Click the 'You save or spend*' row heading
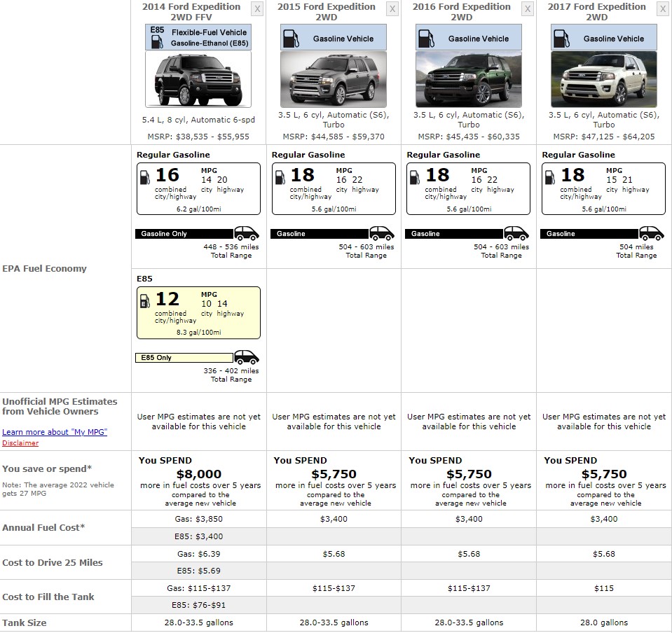 coord(47,469)
